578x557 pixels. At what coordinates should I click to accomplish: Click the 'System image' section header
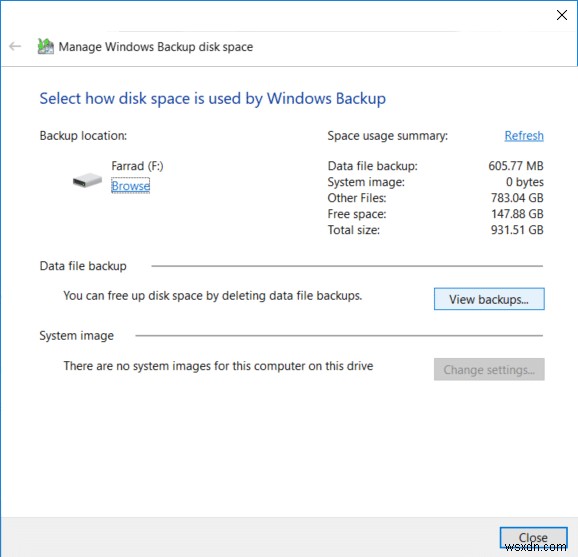click(76, 335)
